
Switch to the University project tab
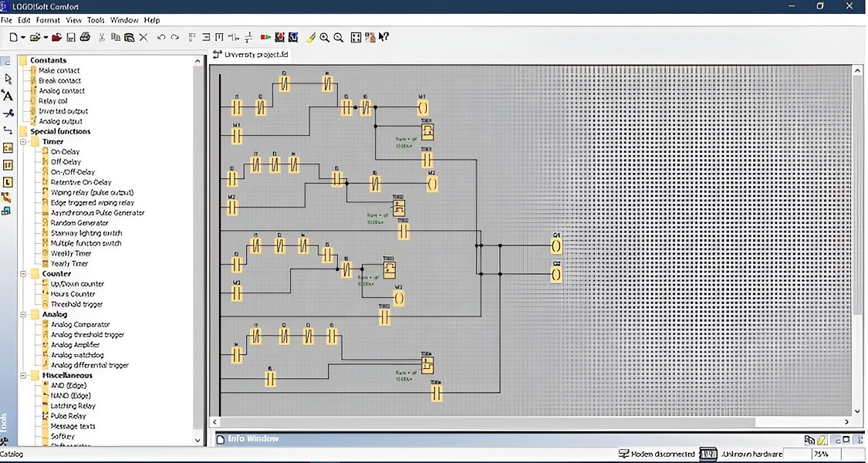(x=251, y=55)
